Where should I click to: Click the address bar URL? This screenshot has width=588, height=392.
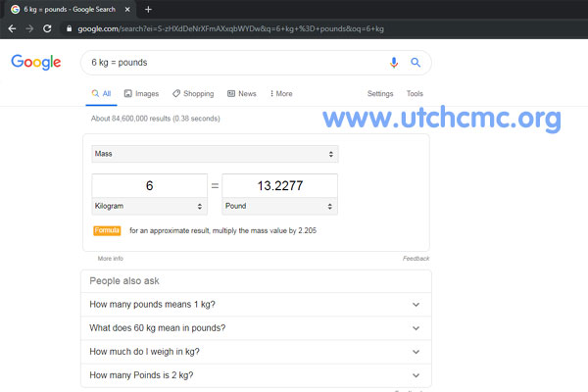(230, 28)
